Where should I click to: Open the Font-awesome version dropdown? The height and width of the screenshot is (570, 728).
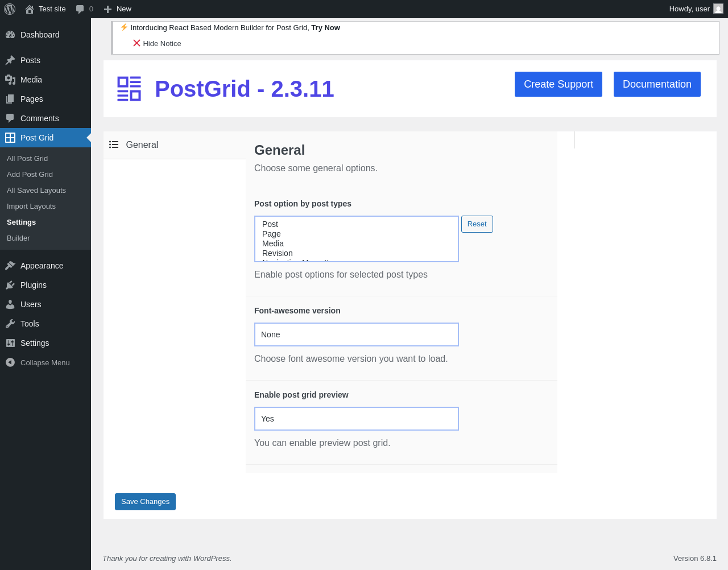tap(357, 334)
